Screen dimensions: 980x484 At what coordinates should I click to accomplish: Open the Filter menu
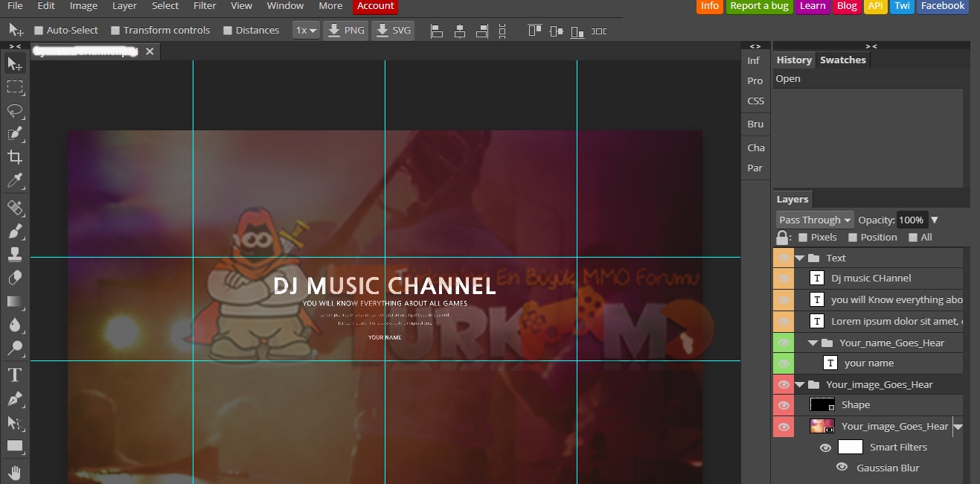click(205, 6)
